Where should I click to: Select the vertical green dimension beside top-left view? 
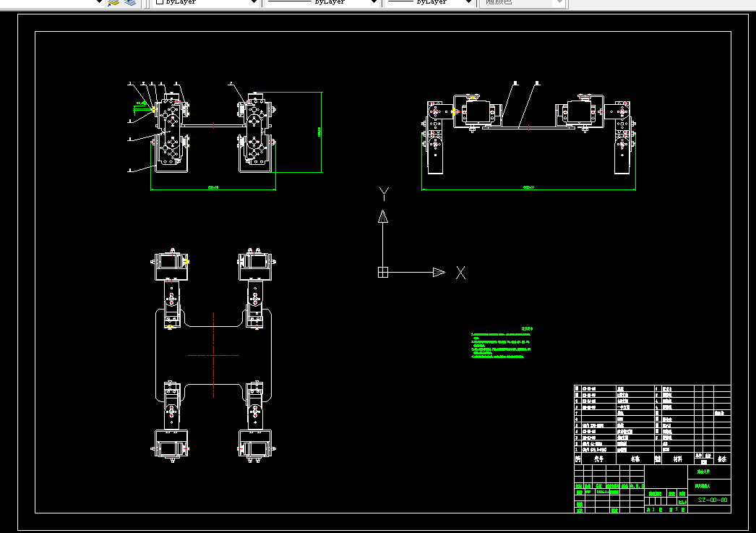[x=320, y=132]
